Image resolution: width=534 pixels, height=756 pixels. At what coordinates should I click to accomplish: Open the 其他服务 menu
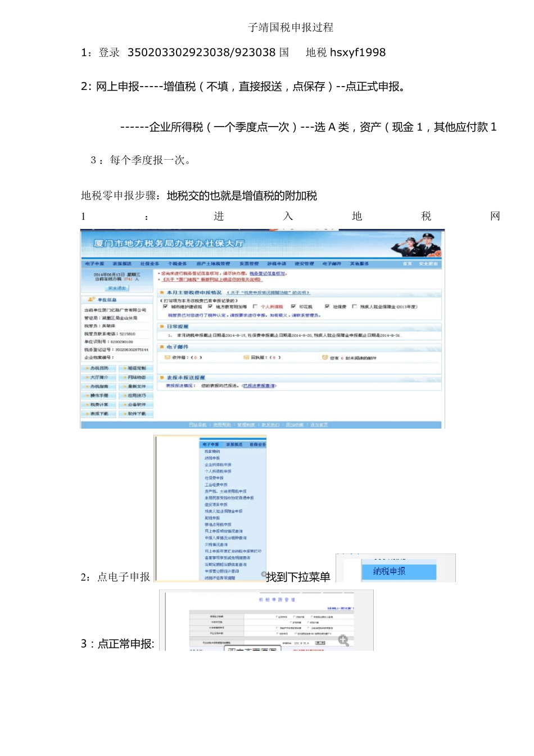pyautogui.click(x=359, y=264)
